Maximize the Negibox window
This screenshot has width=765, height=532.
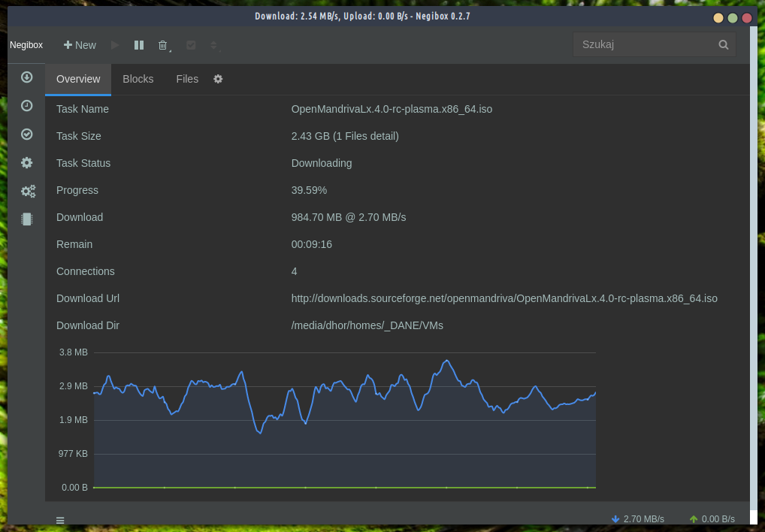coord(733,18)
